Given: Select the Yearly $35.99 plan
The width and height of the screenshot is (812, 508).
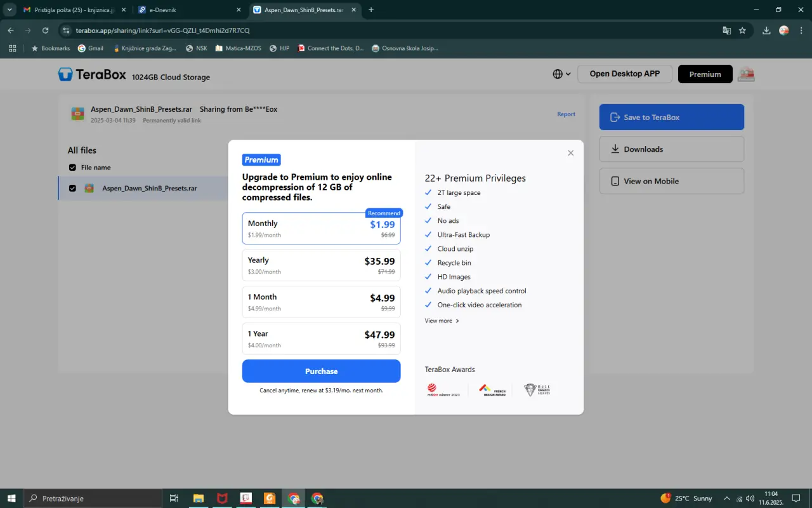Looking at the screenshot, I should (321, 265).
